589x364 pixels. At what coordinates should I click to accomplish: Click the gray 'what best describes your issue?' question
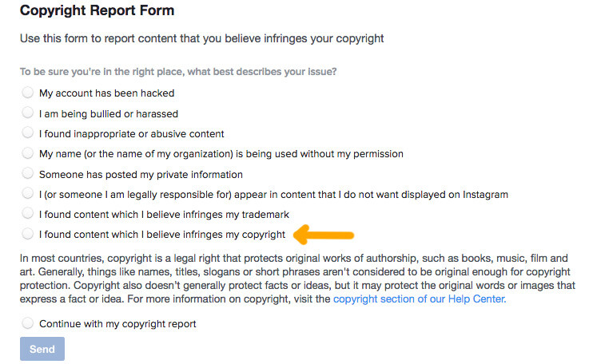[178, 72]
